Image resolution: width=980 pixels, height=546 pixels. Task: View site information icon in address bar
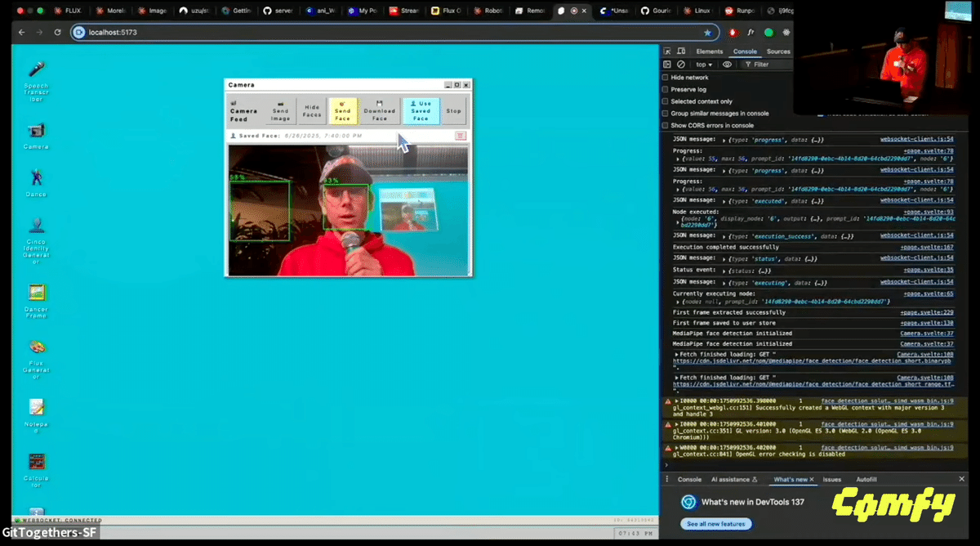(79, 33)
